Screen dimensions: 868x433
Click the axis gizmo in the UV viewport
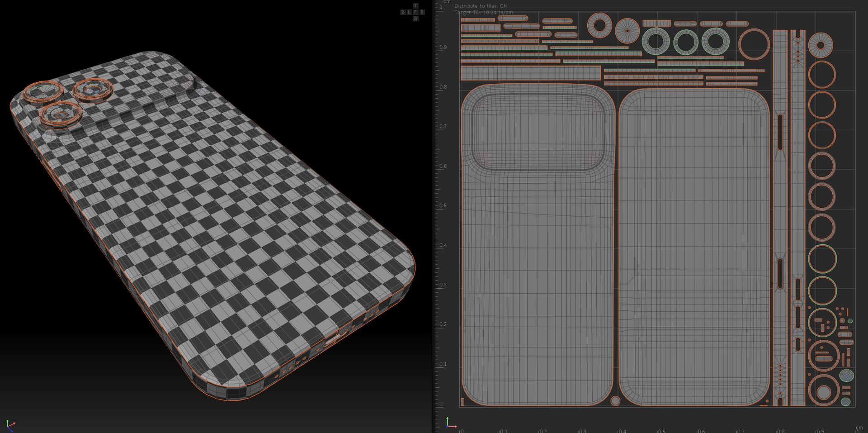pos(451,423)
